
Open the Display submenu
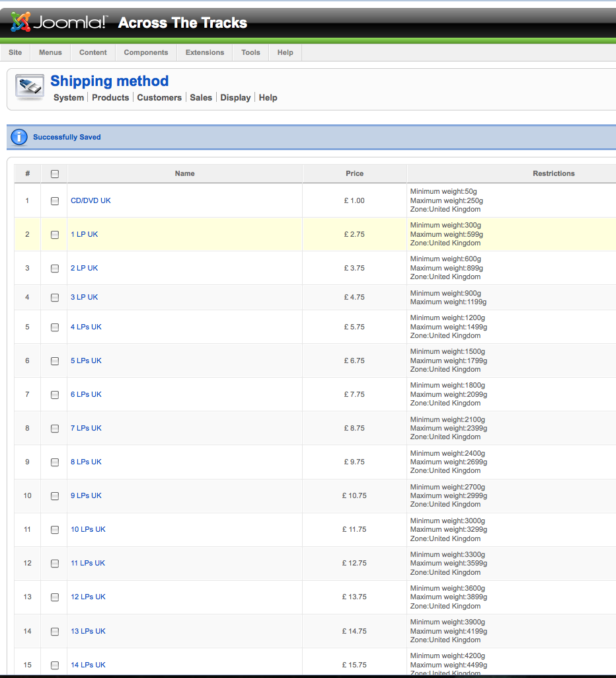pos(235,98)
